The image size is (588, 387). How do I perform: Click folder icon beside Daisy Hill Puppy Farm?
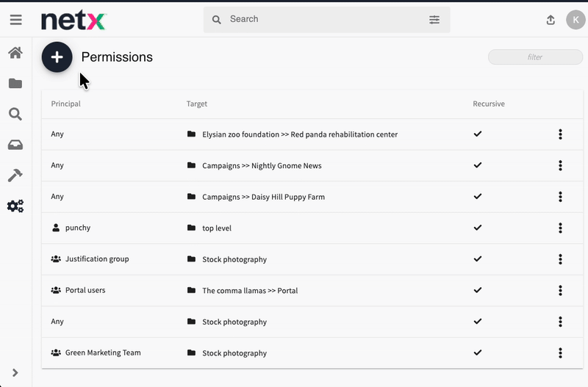pyautogui.click(x=191, y=196)
